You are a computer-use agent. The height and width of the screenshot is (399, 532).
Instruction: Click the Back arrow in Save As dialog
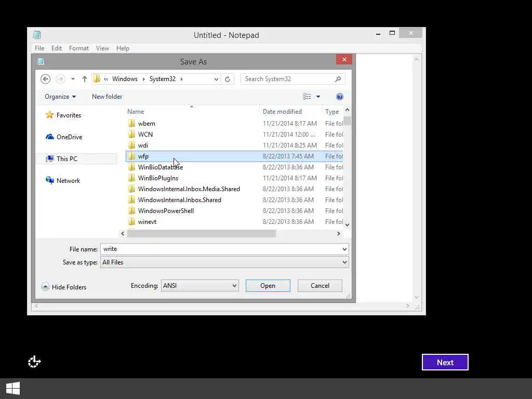coord(46,79)
